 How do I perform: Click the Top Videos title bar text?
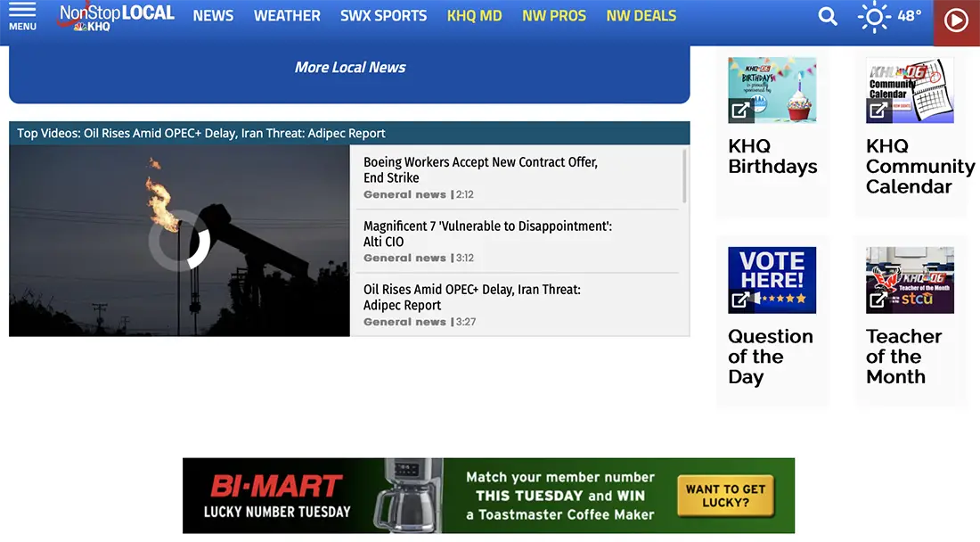point(200,133)
